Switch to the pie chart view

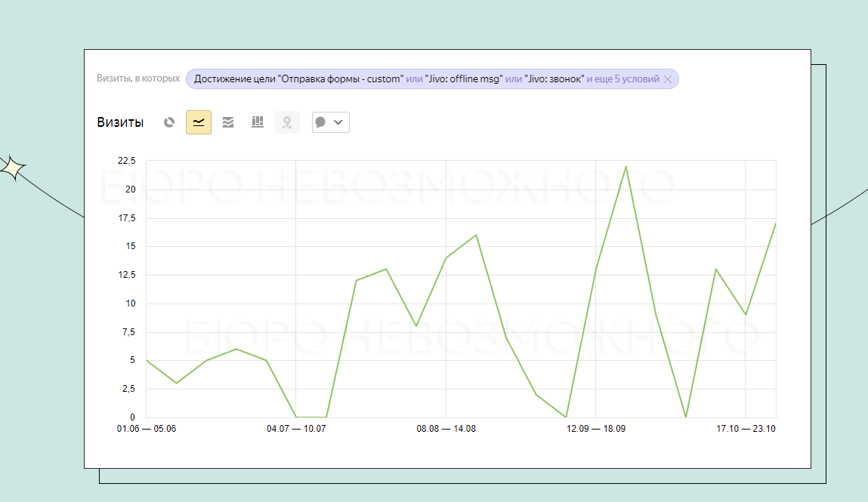coord(169,122)
